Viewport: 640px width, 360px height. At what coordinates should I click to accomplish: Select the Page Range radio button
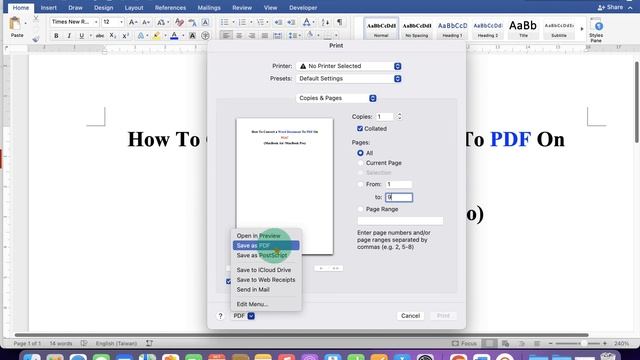(360, 209)
